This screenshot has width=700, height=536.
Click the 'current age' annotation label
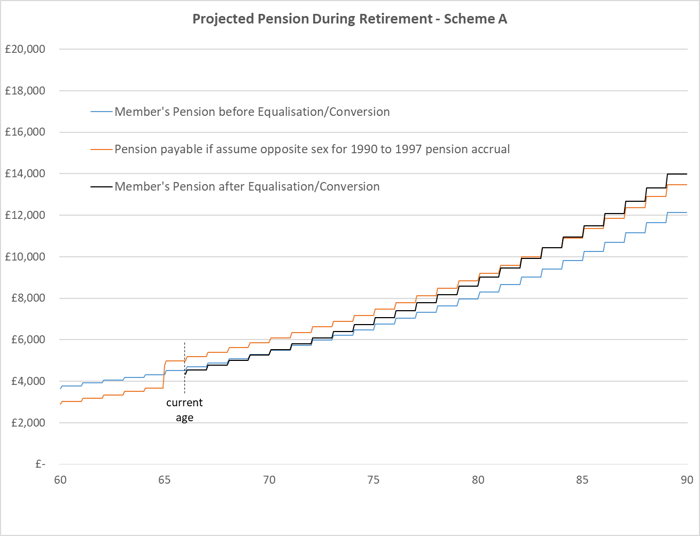tap(185, 410)
